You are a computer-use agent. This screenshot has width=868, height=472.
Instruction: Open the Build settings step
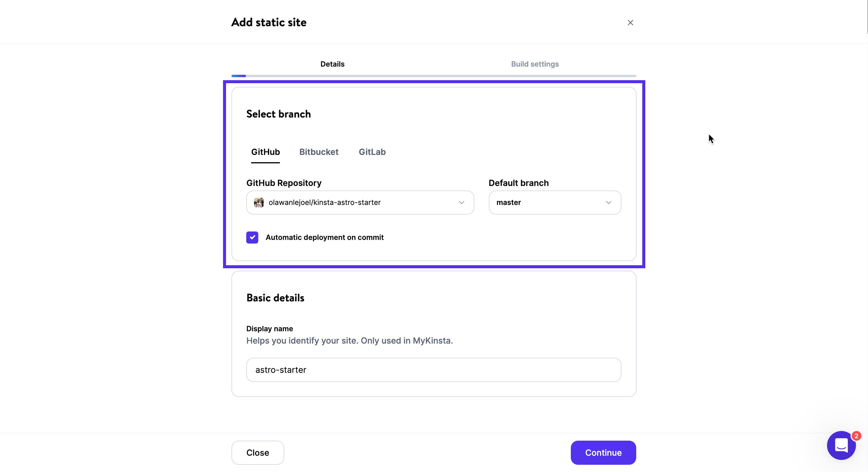click(534, 64)
